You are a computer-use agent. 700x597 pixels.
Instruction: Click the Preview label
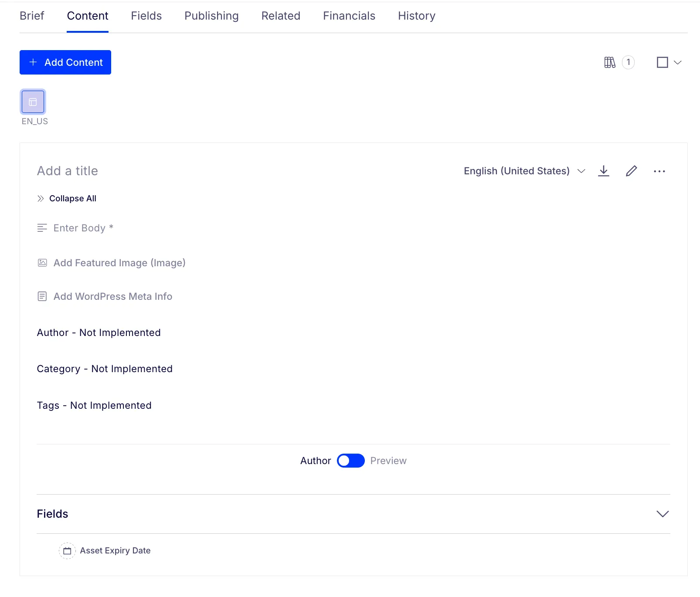[x=388, y=461]
